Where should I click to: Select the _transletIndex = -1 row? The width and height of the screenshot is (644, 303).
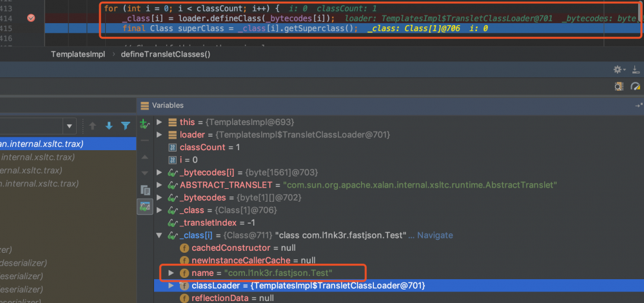[398, 222]
